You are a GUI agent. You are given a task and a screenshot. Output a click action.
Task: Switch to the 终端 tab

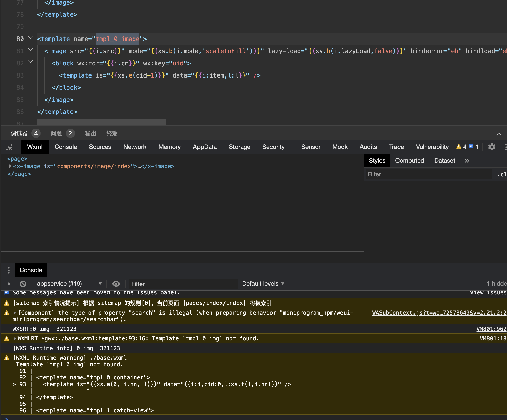pos(112,133)
